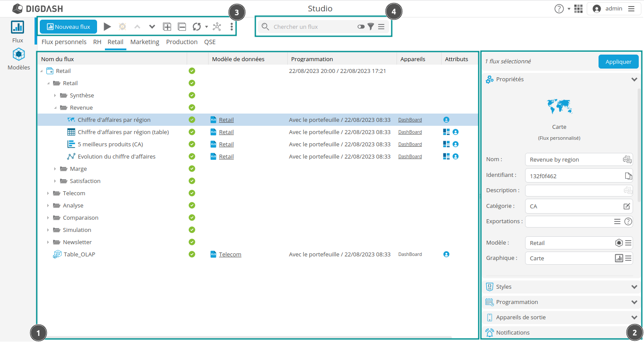
Task: Open the refresh dropdown arrow in toolbar
Action: pos(206,27)
